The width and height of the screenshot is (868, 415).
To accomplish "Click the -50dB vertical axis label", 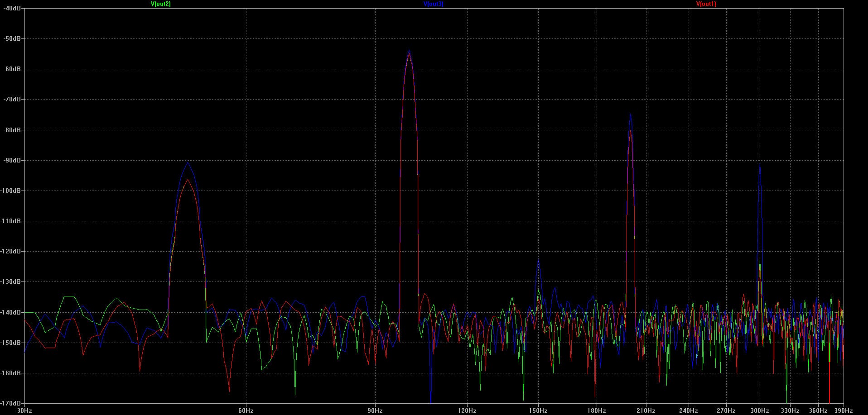I will (x=12, y=38).
